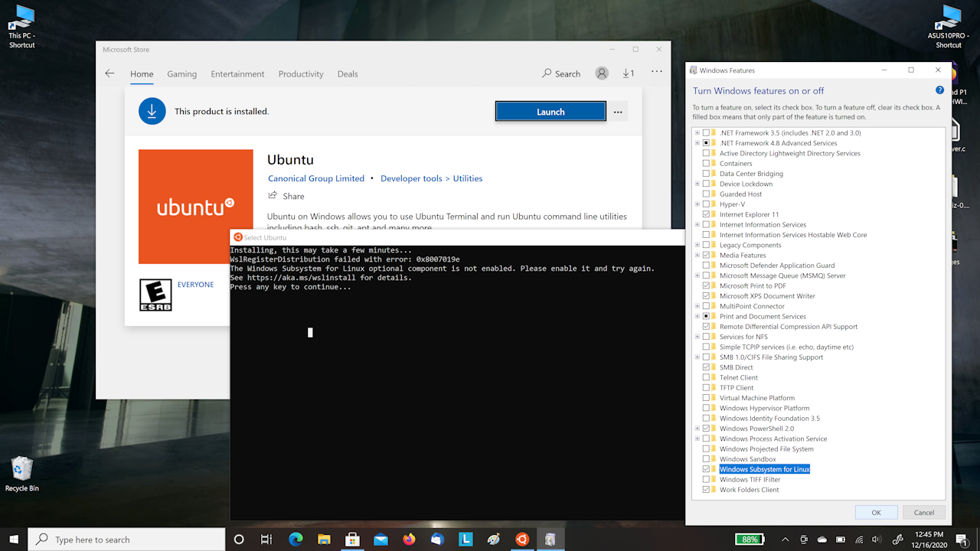Open Mail app from taskbar

381,540
